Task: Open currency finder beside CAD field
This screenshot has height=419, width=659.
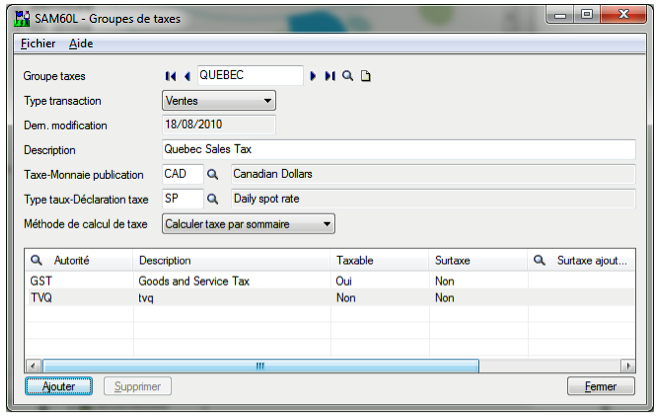Action: click(213, 174)
